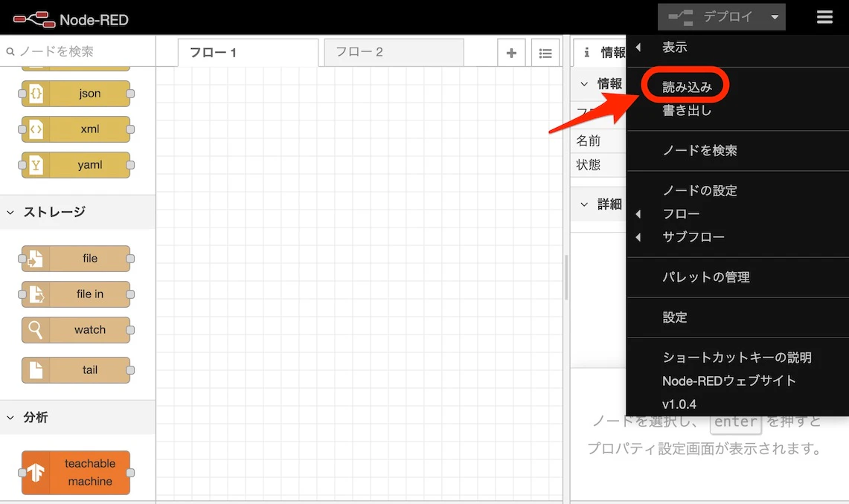This screenshot has height=504, width=849.
Task: Click the 状態 row label
Action: coord(588,165)
